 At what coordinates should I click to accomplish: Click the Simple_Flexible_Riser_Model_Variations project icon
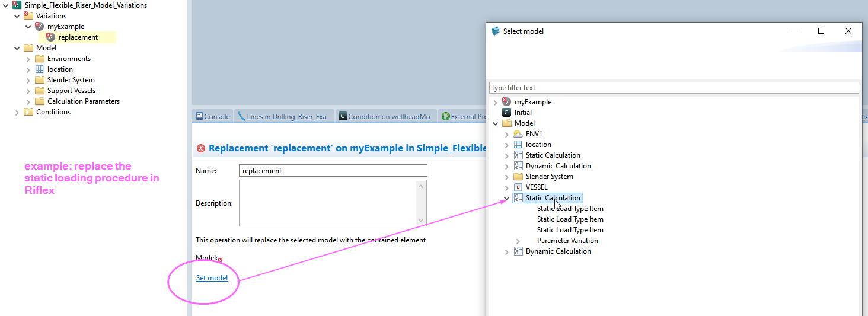pos(17,5)
